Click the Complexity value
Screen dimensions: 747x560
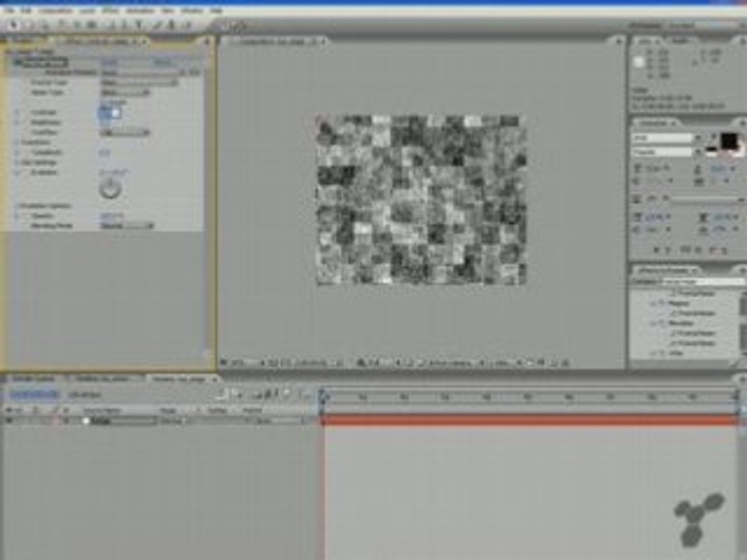pos(105,152)
